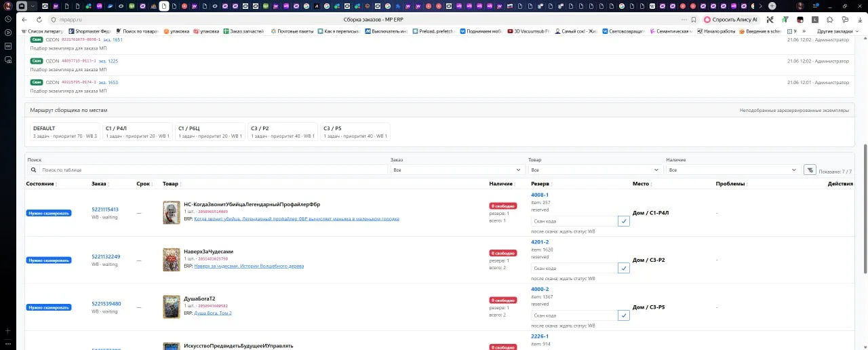Confirm scan with checkmark button for reserve 4000-2
The width and height of the screenshot is (868, 350).
point(624,315)
